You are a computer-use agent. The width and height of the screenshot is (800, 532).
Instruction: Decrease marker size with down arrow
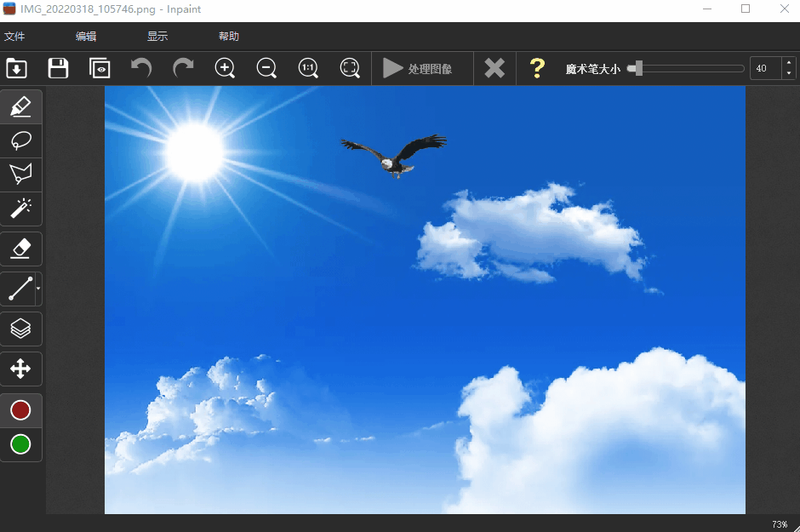tap(789, 73)
